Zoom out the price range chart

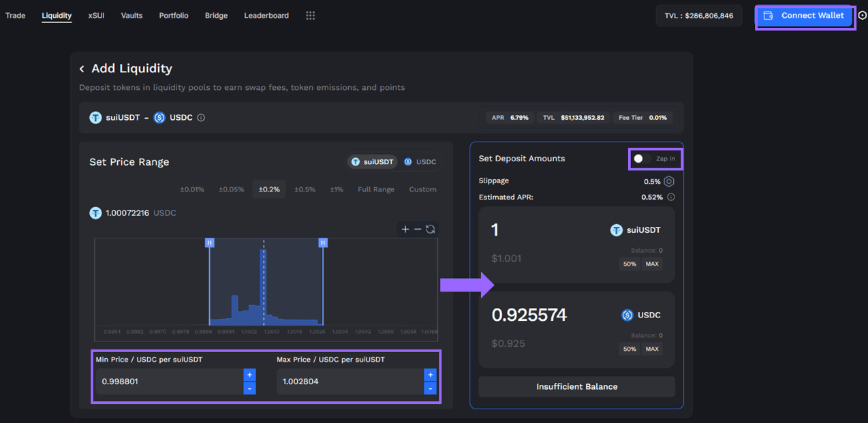418,230
